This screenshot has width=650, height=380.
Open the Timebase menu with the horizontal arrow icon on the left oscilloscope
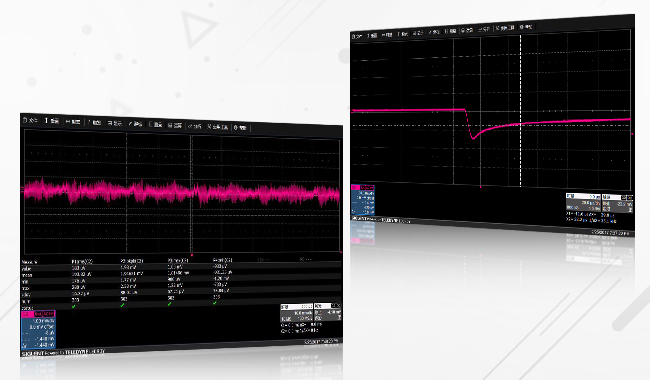click(73, 122)
